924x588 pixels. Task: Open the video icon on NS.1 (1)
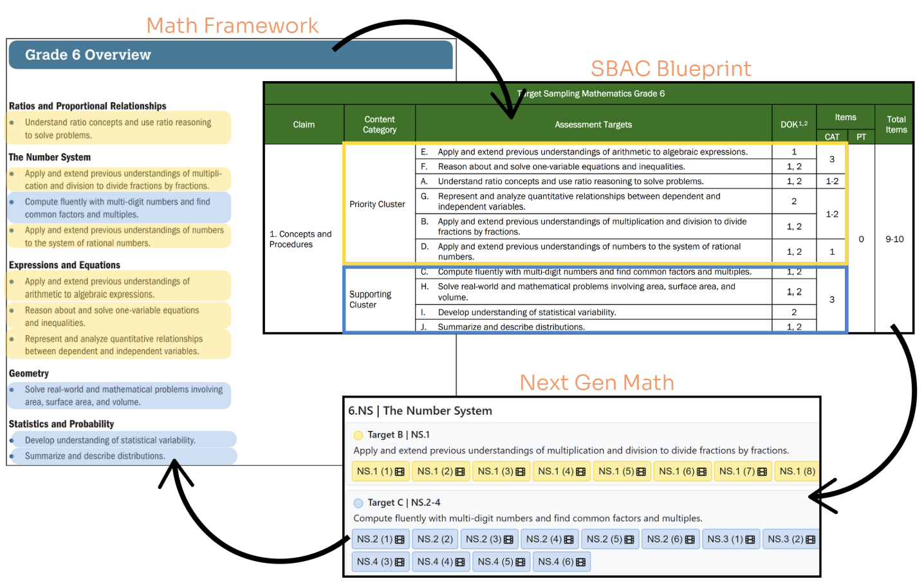400,472
